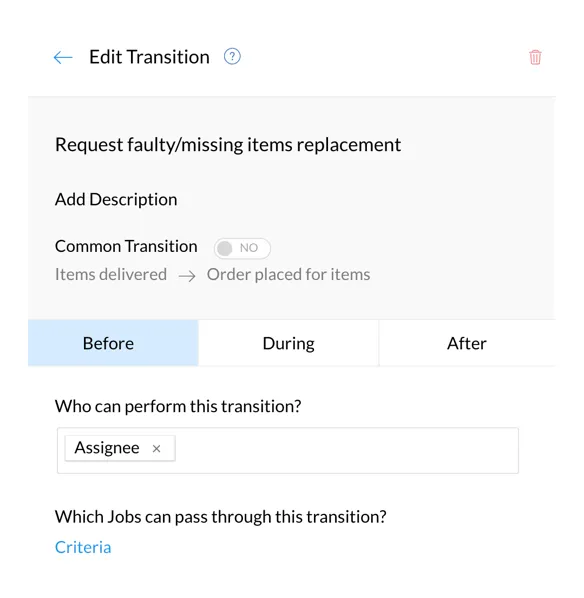Open the help question mark icon
This screenshot has height=598, width=584.
[x=232, y=56]
